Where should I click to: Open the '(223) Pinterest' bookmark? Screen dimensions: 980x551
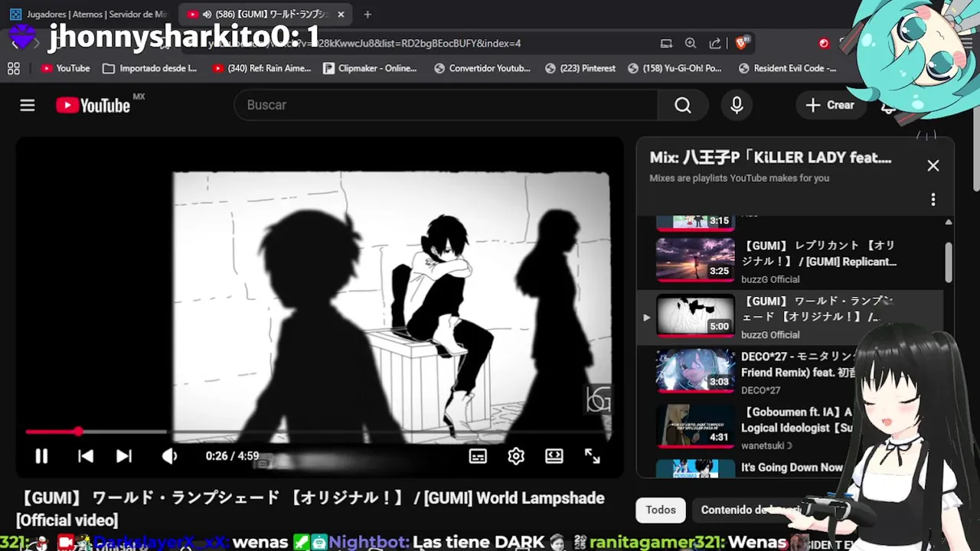580,68
